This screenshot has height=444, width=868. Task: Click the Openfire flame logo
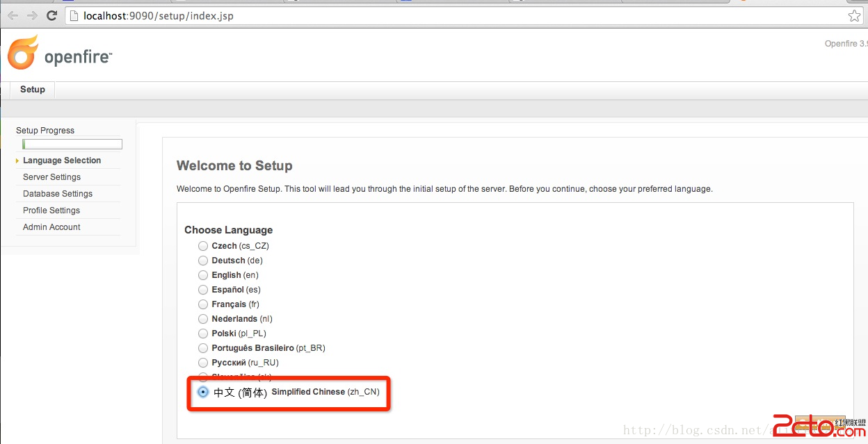pyautogui.click(x=22, y=53)
